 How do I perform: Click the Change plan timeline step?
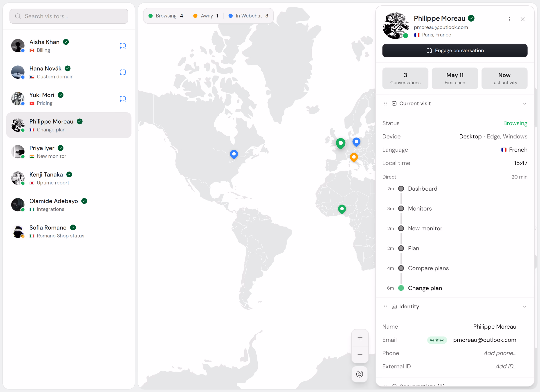(x=425, y=288)
